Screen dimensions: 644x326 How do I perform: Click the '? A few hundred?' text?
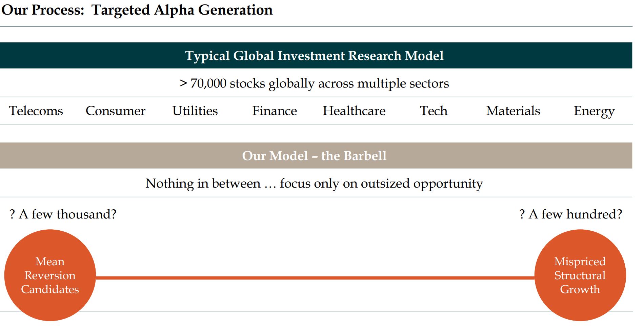(571, 214)
